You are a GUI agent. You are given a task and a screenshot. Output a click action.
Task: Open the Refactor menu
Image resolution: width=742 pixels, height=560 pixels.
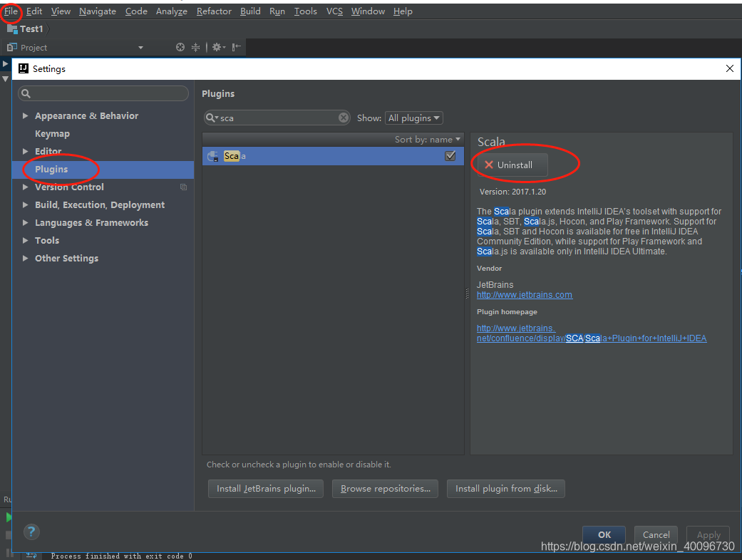point(214,11)
